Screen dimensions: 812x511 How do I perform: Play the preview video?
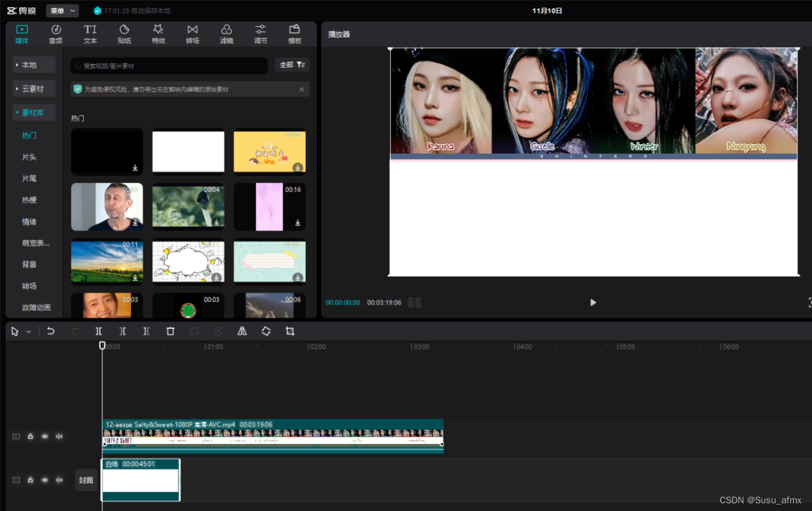point(593,302)
